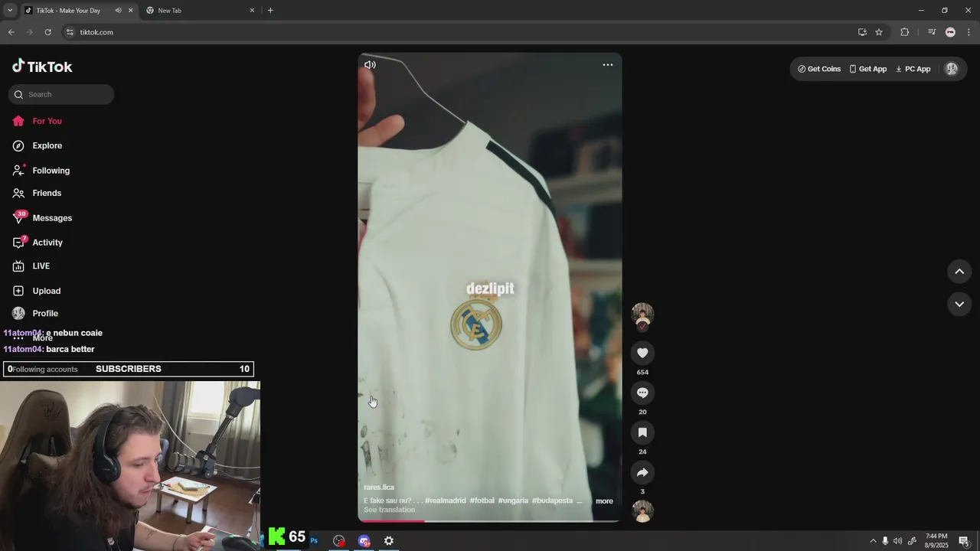Open the Windows notification center

point(964,541)
